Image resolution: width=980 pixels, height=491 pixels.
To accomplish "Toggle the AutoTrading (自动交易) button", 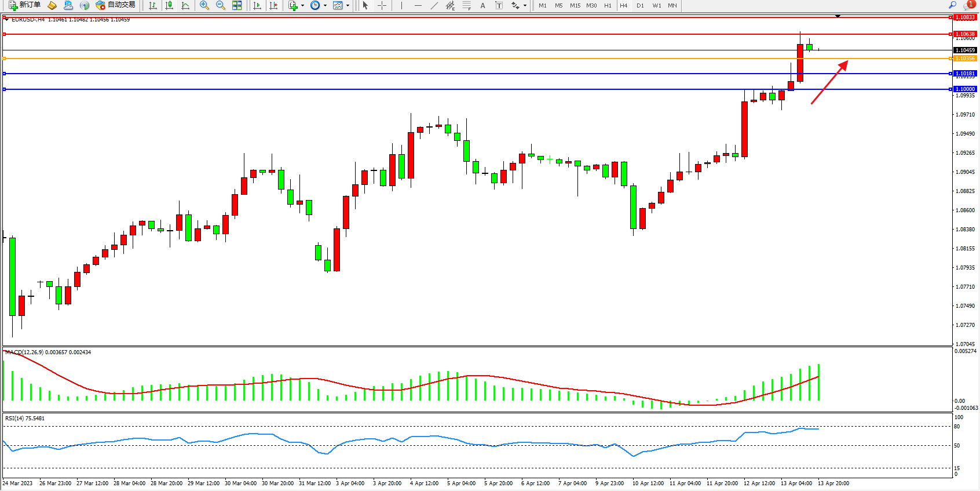I will pyautogui.click(x=116, y=5).
